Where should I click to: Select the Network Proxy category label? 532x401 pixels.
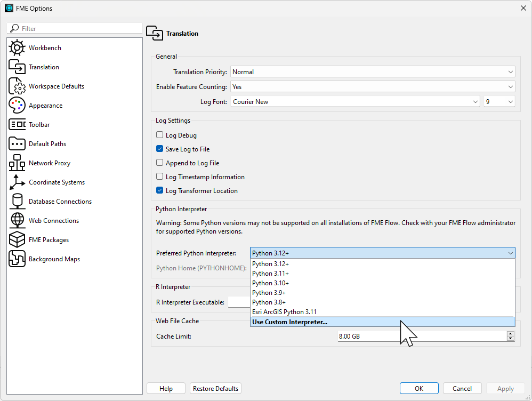click(50, 163)
